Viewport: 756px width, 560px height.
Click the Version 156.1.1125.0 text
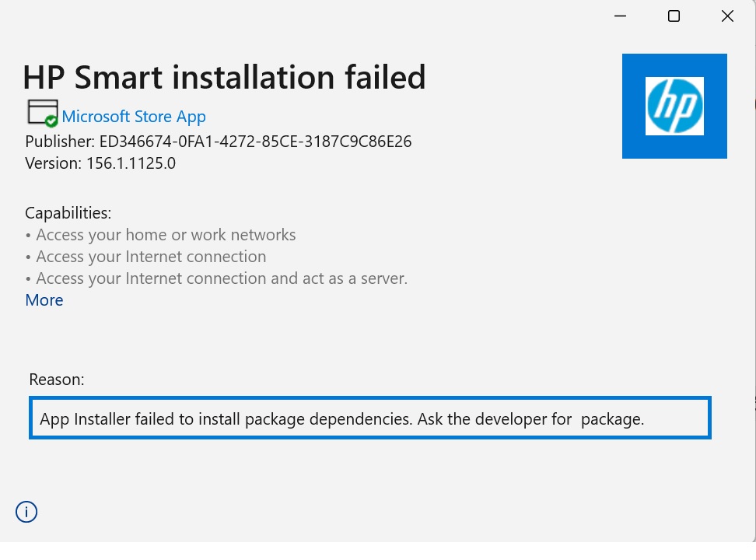click(x=100, y=163)
